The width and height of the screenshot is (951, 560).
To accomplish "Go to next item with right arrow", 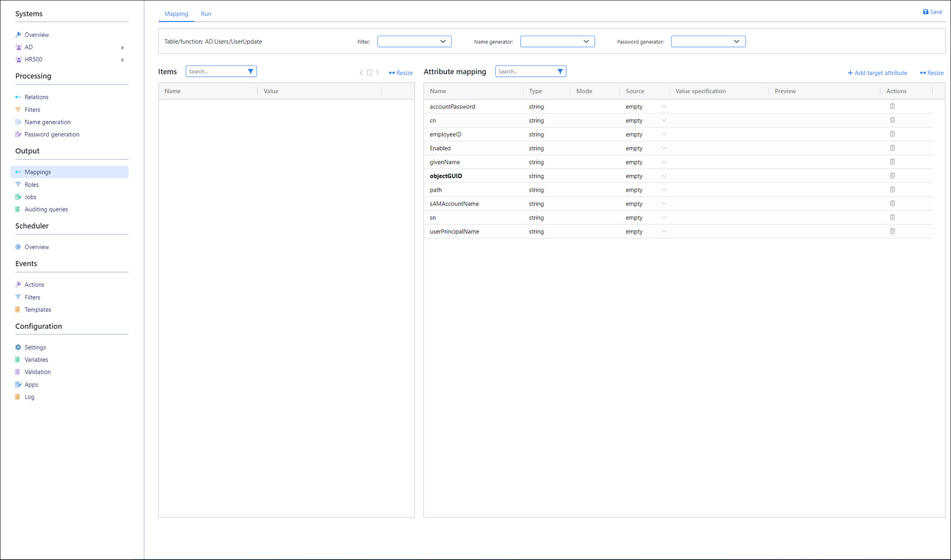I will (x=377, y=73).
